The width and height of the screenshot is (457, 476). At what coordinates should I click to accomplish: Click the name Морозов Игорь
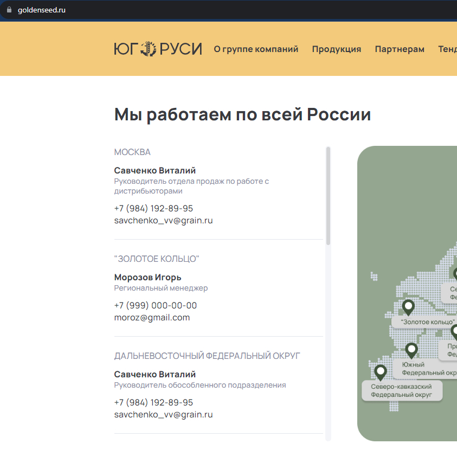coord(147,278)
